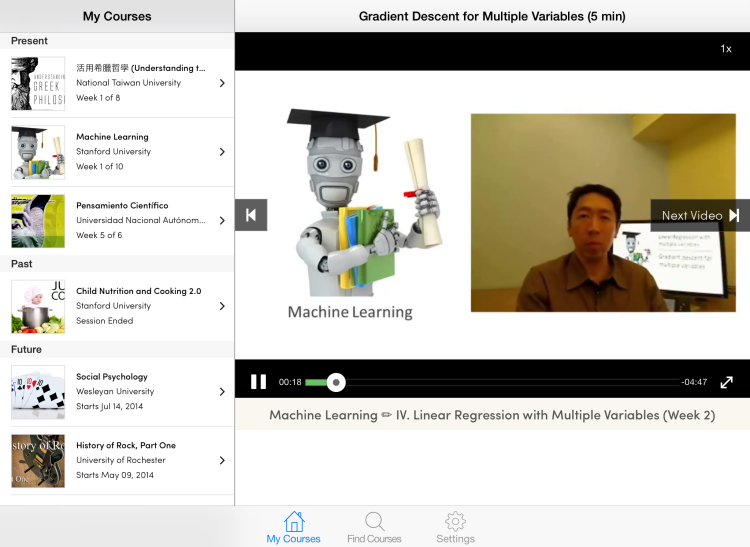The height and width of the screenshot is (547, 750).
Task: Select 'Pensamiento Científico' course title
Action: click(122, 205)
